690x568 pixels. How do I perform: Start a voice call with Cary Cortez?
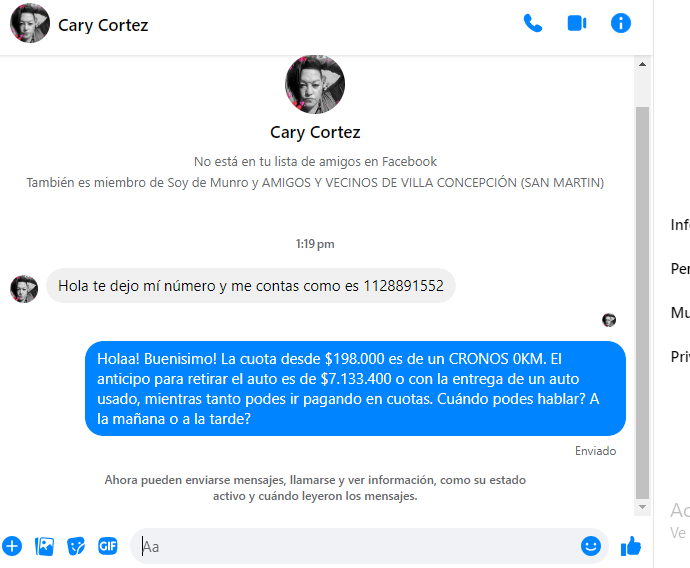click(x=532, y=23)
